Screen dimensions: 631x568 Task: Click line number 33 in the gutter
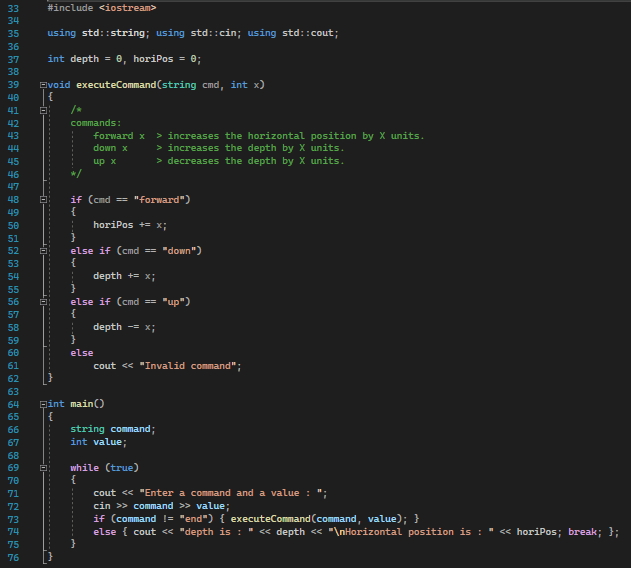(13, 8)
